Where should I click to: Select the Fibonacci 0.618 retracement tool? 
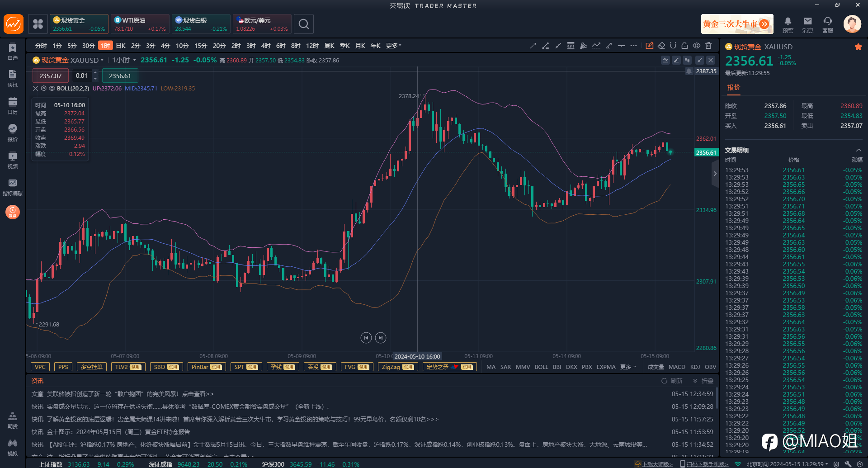pos(571,46)
